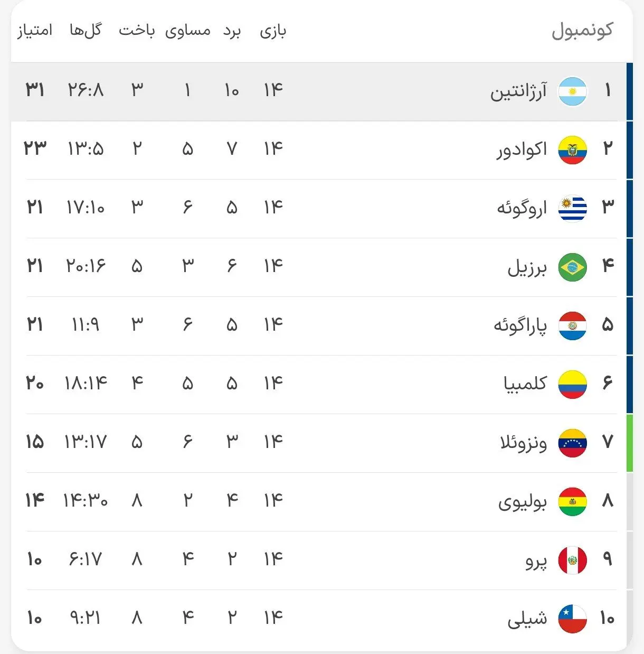644x654 pixels.
Task: Click the Bolivia flag icon
Action: [572, 502]
